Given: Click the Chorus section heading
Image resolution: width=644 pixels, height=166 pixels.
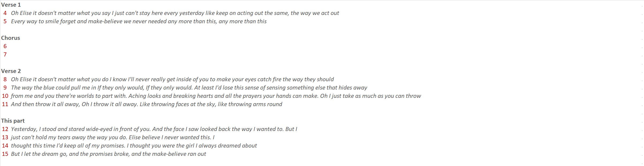Looking at the screenshot, I should tap(11, 38).
